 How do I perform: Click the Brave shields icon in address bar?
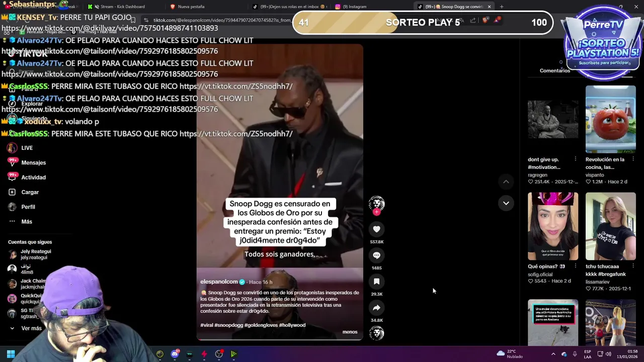(x=485, y=20)
